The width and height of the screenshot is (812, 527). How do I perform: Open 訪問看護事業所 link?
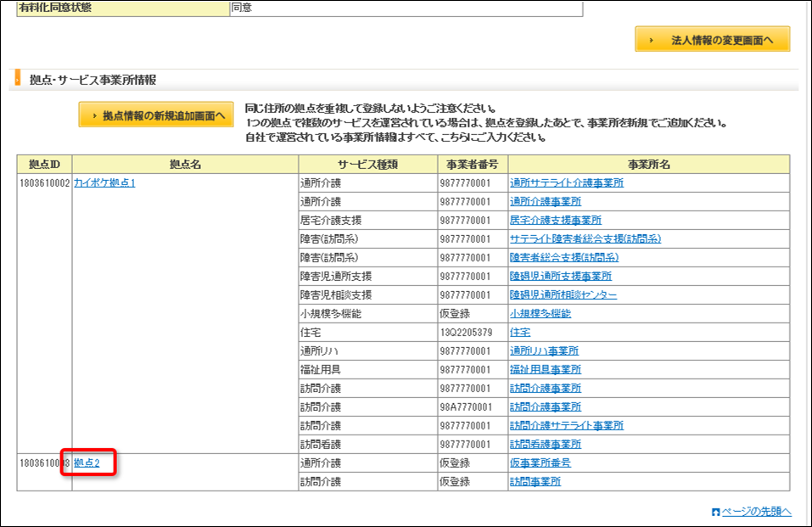(x=546, y=444)
